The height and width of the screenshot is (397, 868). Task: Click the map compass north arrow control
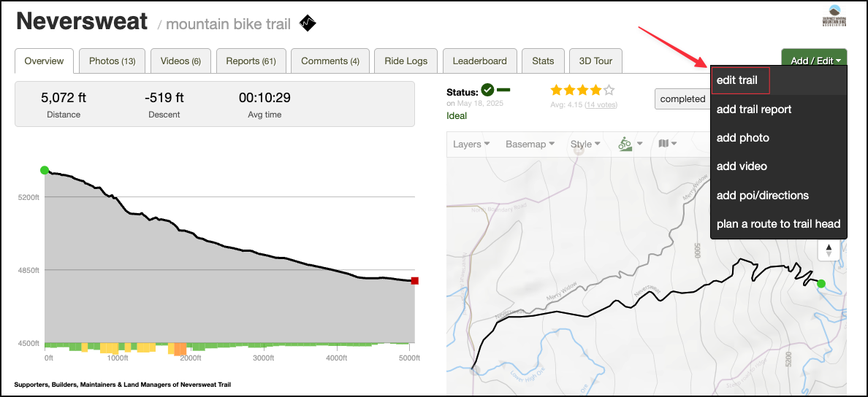[829, 250]
